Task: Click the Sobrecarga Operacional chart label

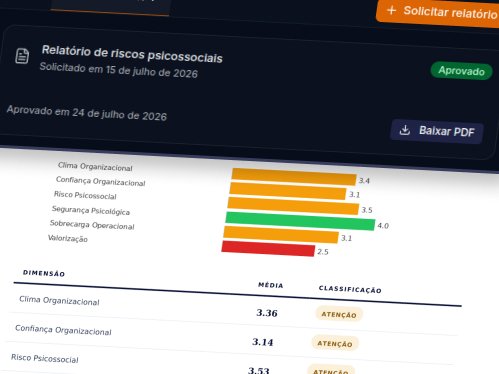Action: 92,225
